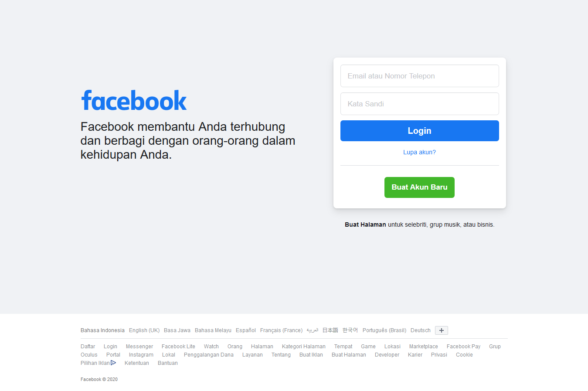Switch language to Japanese 日本語
The image size is (588, 391).
point(330,330)
